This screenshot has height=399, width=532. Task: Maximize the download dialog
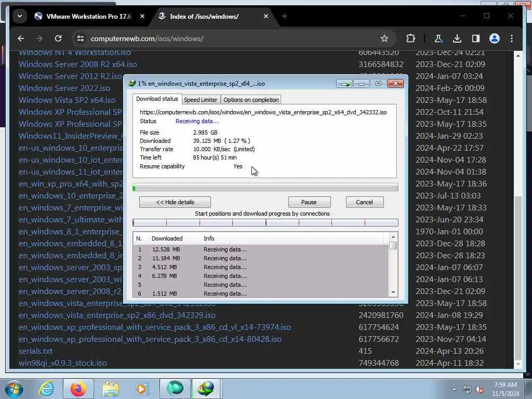378,84
